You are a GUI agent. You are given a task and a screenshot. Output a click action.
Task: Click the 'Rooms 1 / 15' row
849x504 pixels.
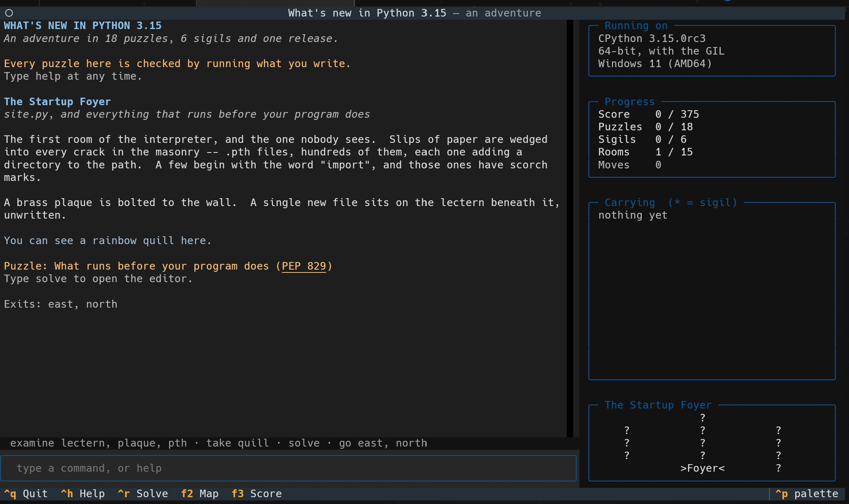pos(645,152)
